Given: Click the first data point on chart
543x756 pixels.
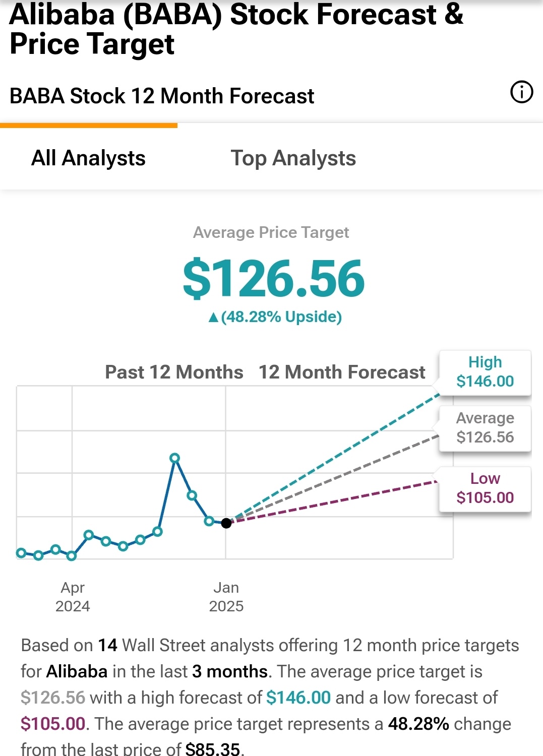Looking at the screenshot, I should (x=21, y=553).
